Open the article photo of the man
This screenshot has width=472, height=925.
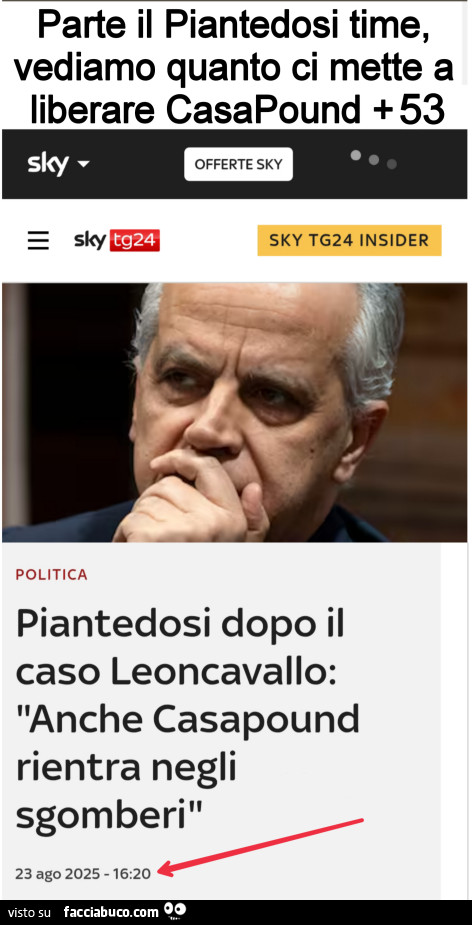234,412
